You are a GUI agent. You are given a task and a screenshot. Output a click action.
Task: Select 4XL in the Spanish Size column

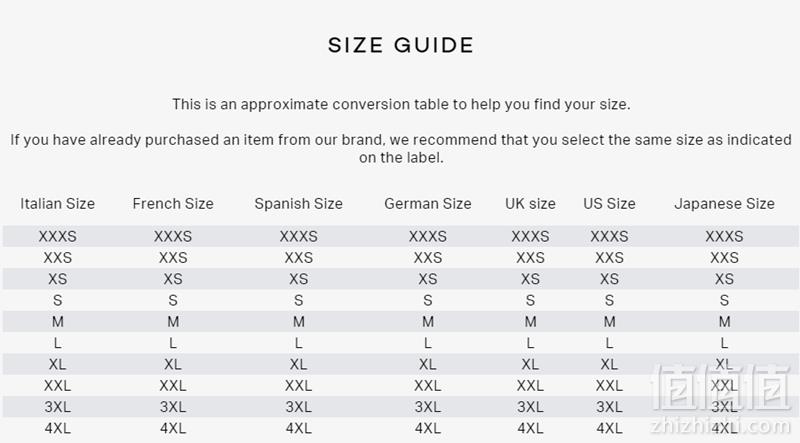point(298,428)
